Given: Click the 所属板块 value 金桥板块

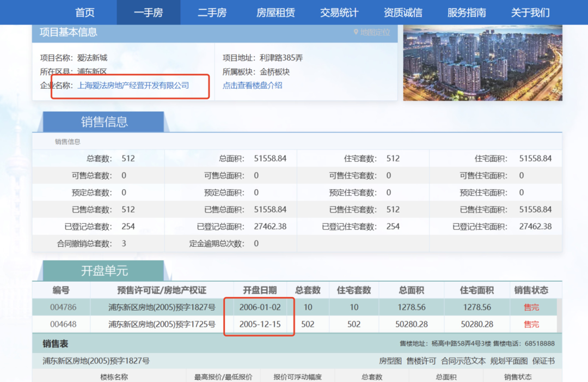Looking at the screenshot, I should (274, 72).
